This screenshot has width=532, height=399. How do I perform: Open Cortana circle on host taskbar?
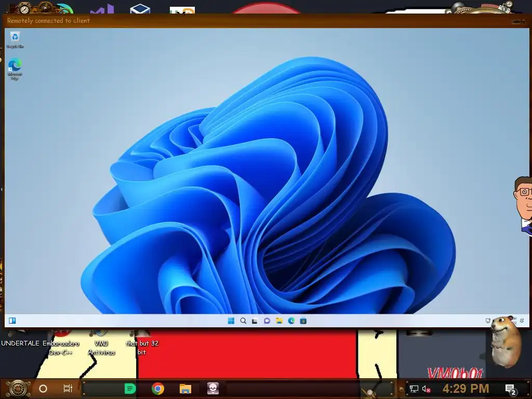(43, 389)
